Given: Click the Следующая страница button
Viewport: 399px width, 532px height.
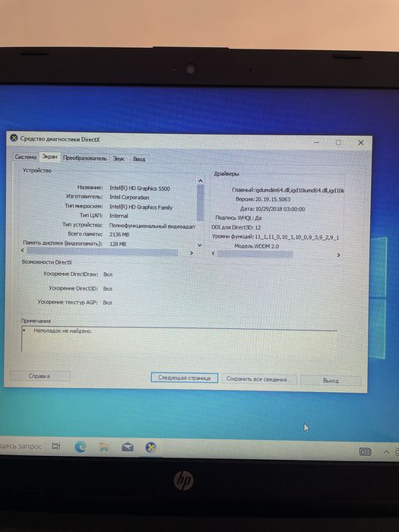Looking at the screenshot, I should [184, 378].
